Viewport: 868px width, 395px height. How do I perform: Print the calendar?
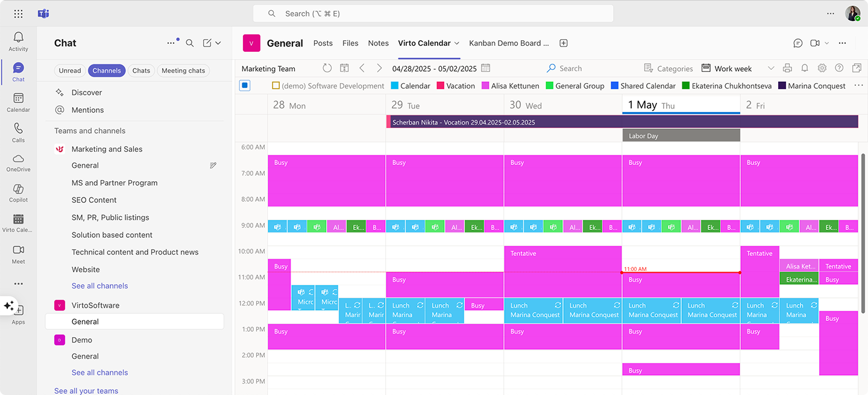tap(787, 68)
